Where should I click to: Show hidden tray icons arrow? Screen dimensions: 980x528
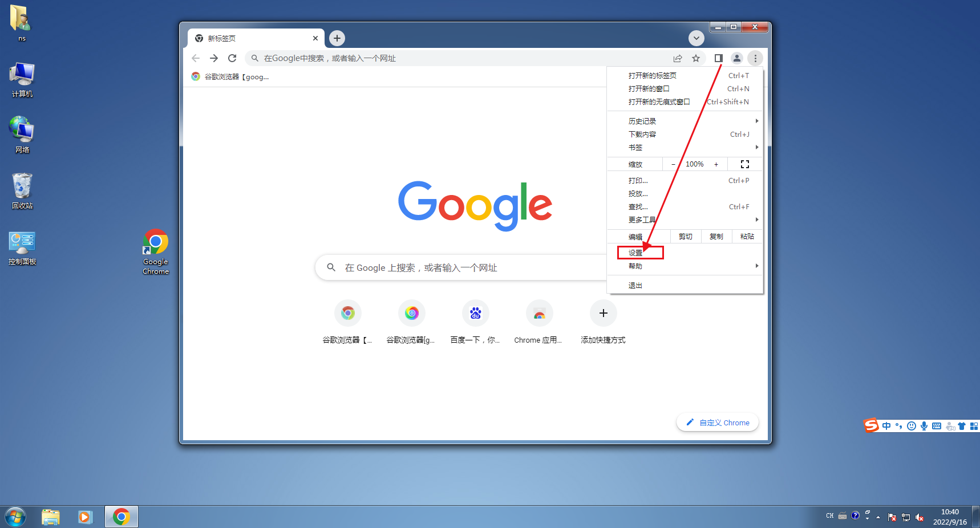[x=878, y=517]
